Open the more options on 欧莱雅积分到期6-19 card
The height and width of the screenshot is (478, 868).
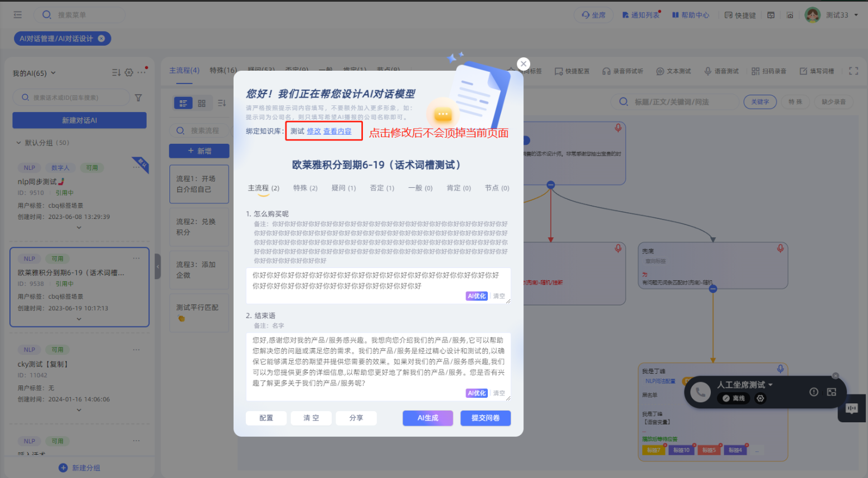pyautogui.click(x=136, y=258)
